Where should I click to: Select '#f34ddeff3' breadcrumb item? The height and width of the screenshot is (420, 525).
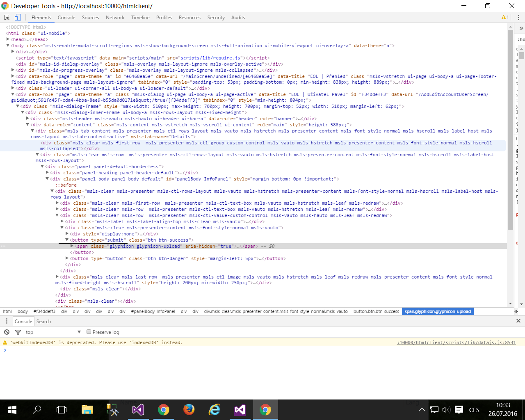(44, 311)
